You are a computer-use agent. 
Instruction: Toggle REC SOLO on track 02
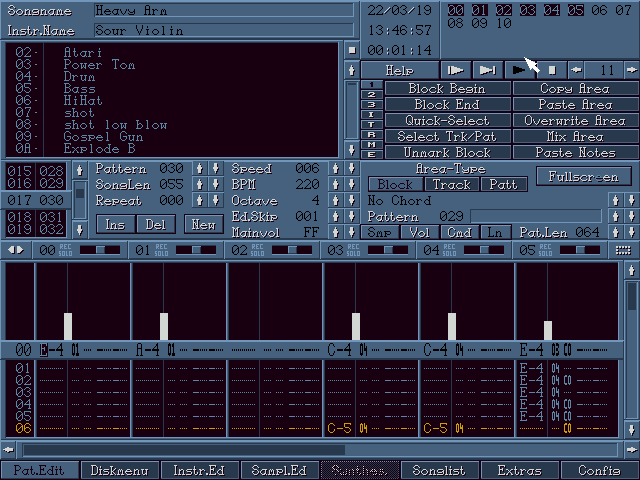click(258, 250)
